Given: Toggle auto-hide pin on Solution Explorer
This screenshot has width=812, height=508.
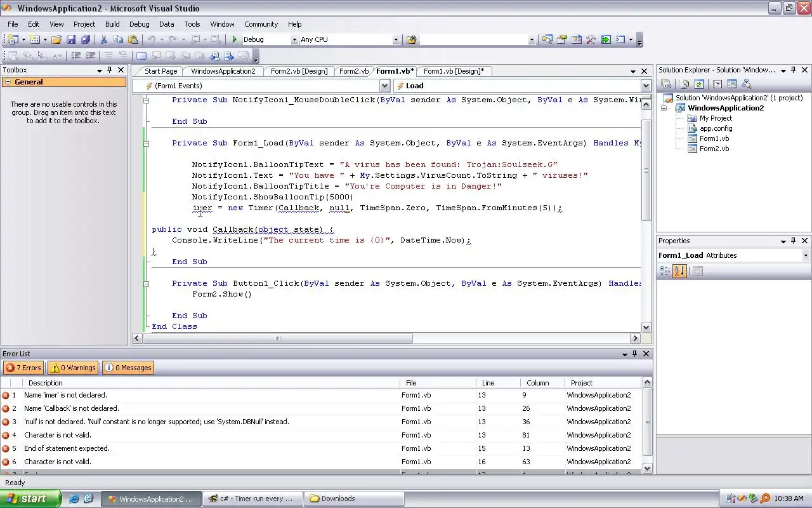Looking at the screenshot, I should (794, 70).
